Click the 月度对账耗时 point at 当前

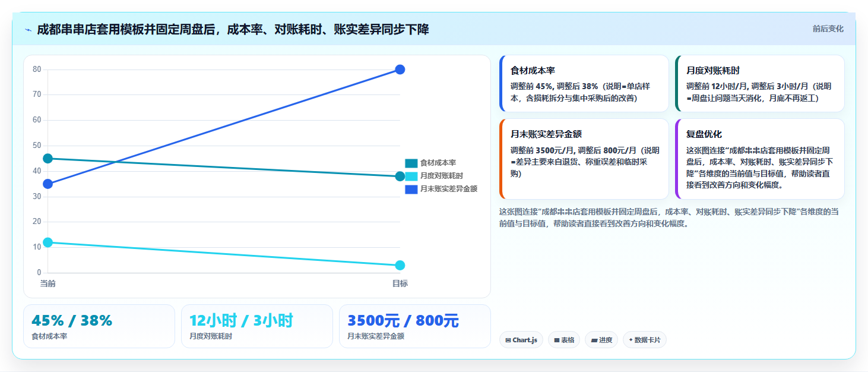48,242
